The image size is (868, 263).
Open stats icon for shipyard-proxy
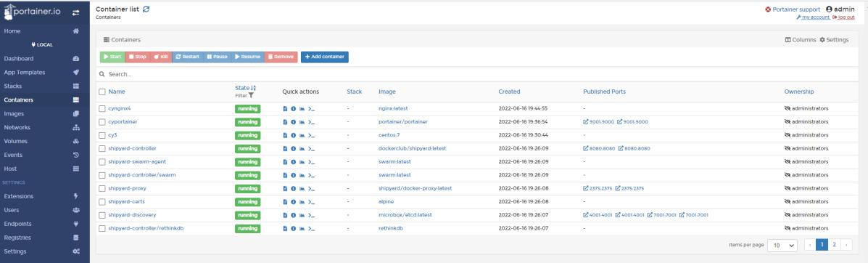click(x=302, y=189)
